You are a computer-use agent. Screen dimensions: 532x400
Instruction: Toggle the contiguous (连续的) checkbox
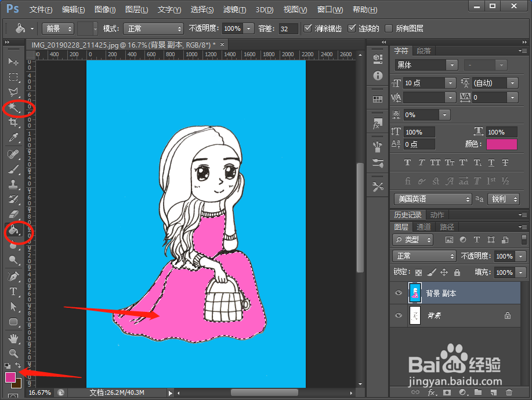352,28
